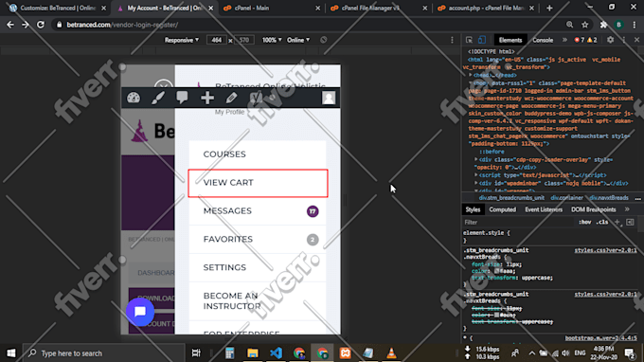Toggle DevTools inspect element picker
This screenshot has height=362, width=644.
pos(469,40)
